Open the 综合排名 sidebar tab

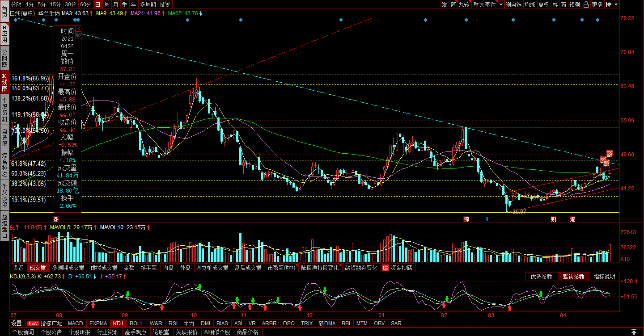point(4,165)
